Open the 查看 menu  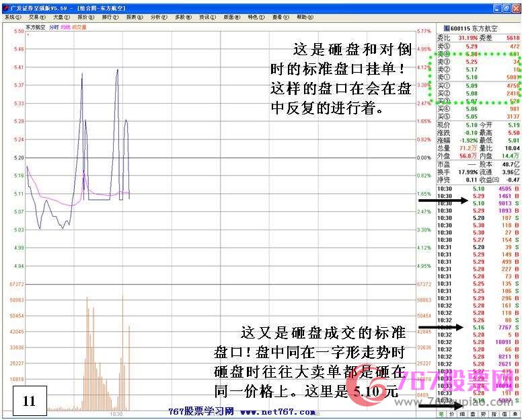[x=281, y=17]
